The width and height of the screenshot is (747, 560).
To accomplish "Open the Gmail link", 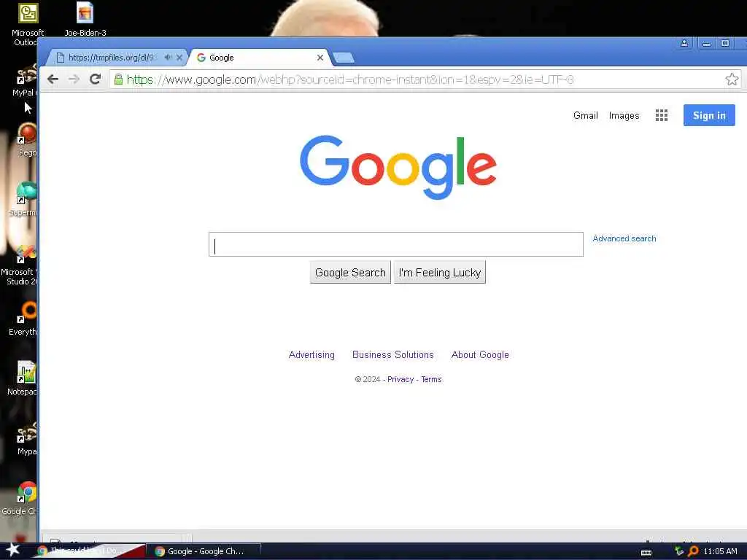I will (586, 115).
